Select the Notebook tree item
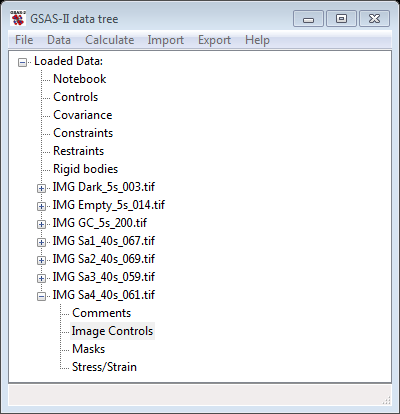 (x=80, y=79)
